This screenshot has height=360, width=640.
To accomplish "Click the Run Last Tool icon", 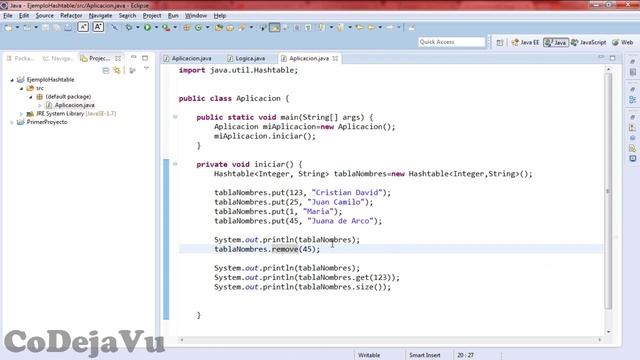I will (166, 27).
